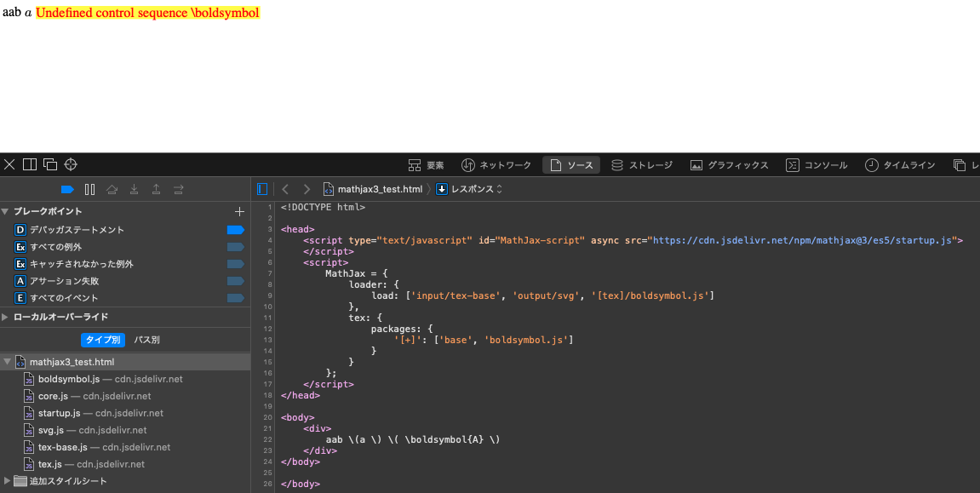Select the キャッチされなかった例外 row
The image size is (980, 493).
pyautogui.click(x=125, y=264)
